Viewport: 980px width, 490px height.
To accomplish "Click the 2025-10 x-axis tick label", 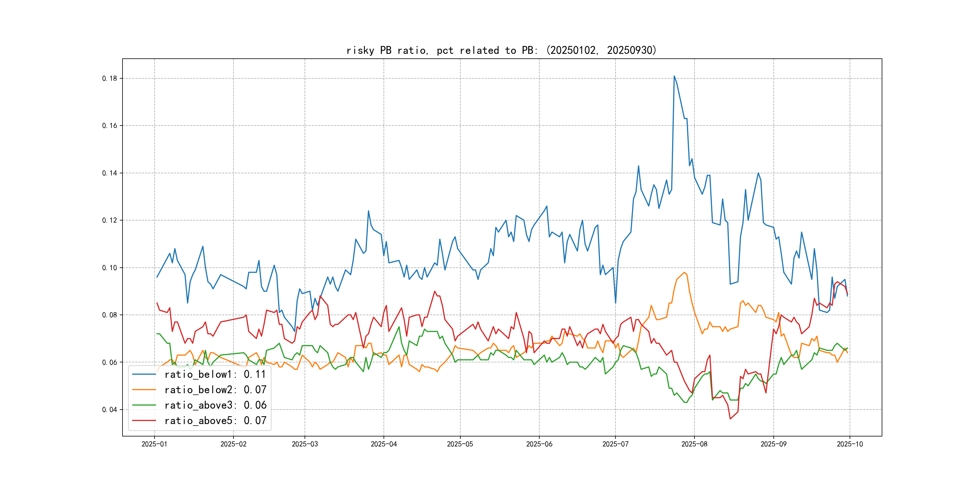I will click(850, 444).
